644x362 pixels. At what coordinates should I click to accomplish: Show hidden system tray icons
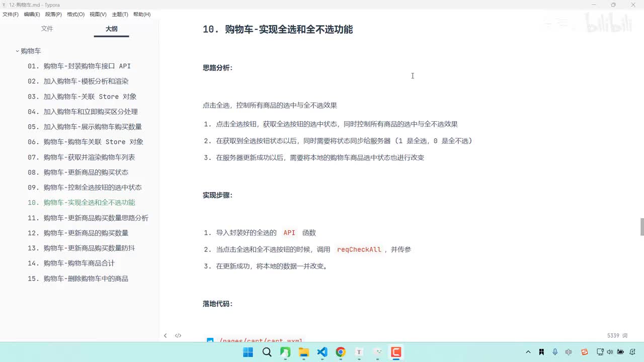point(528,352)
